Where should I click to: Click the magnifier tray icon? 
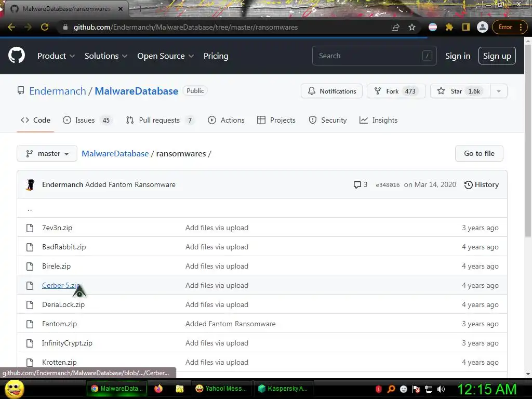point(391,389)
